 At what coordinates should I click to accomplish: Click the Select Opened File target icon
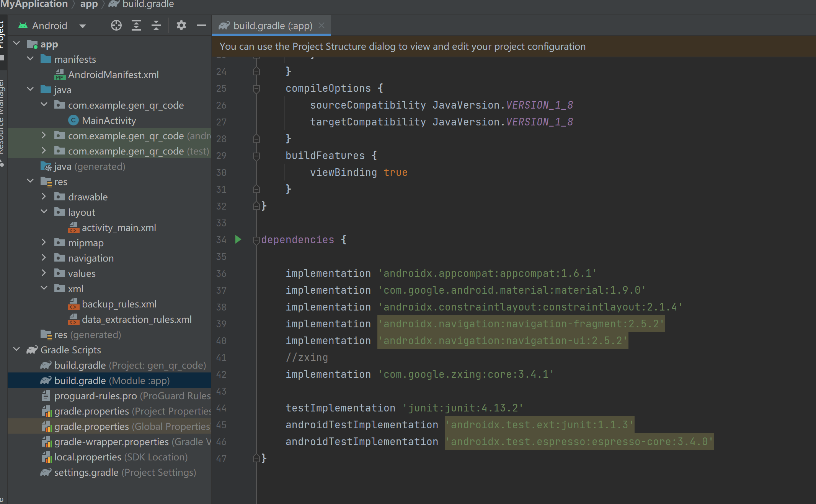pyautogui.click(x=116, y=26)
